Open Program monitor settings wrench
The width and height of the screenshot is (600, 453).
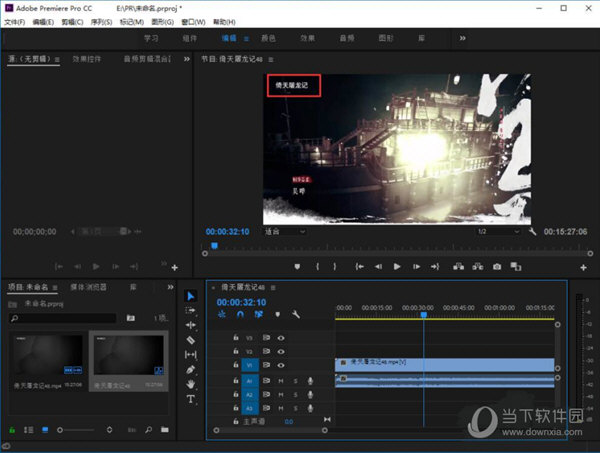pos(532,231)
